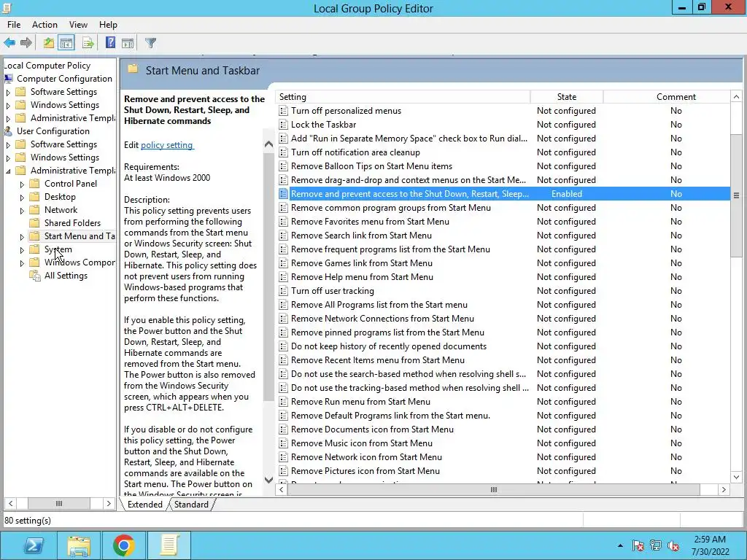The width and height of the screenshot is (747, 560).
Task: Open the Help toolbar icon
Action: [x=110, y=43]
